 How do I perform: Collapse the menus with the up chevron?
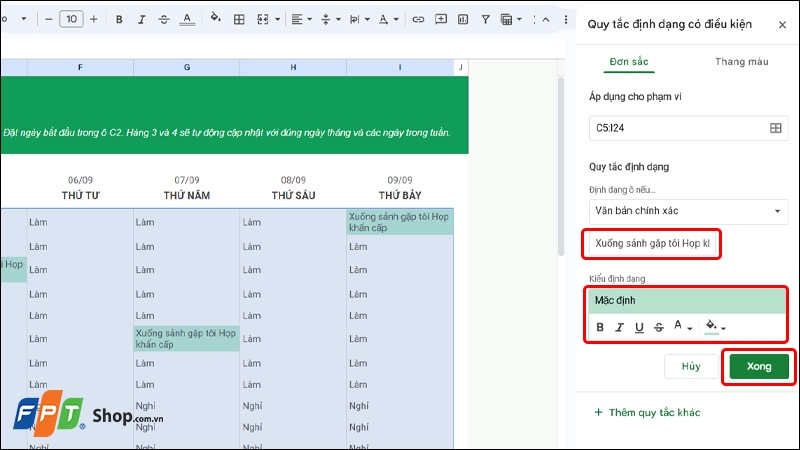tap(545, 19)
